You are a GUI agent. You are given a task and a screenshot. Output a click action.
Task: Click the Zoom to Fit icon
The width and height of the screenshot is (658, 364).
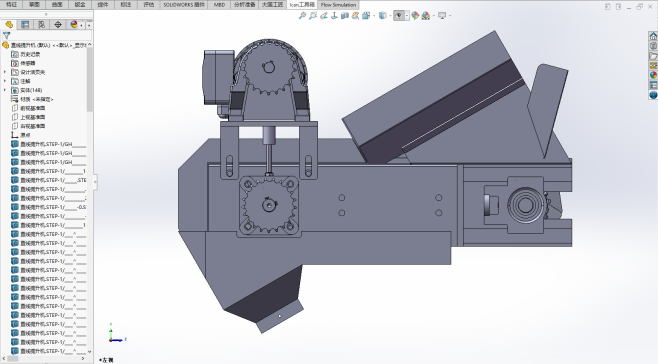pyautogui.click(x=302, y=16)
